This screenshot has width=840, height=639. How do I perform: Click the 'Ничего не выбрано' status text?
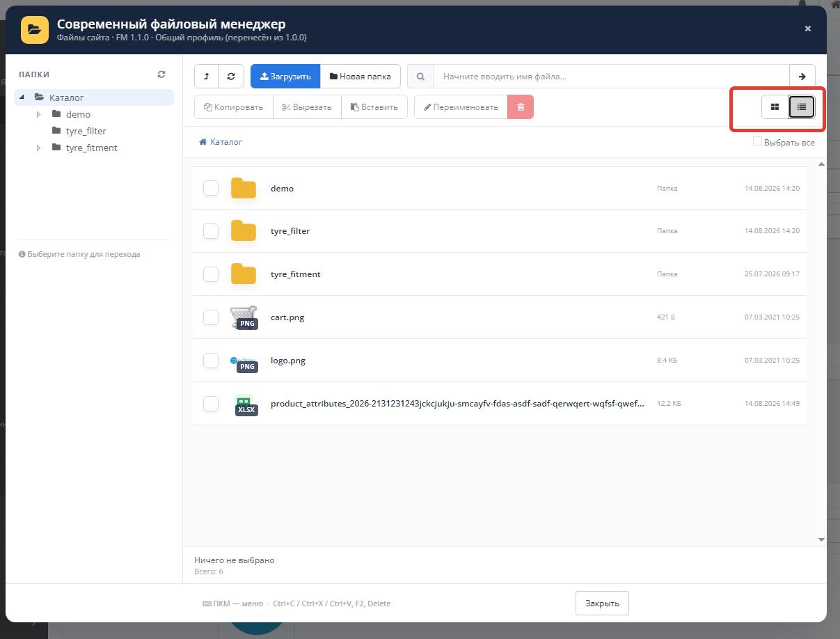235,560
